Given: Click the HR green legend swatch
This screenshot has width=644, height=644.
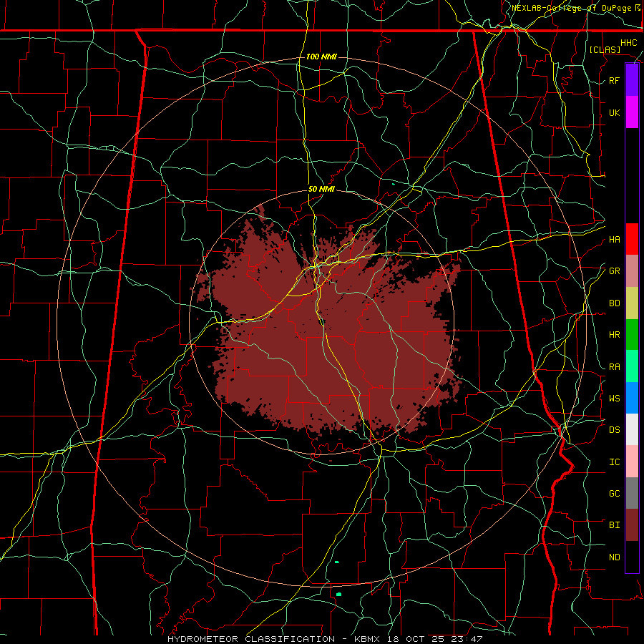Looking at the screenshot, I should point(632,334).
